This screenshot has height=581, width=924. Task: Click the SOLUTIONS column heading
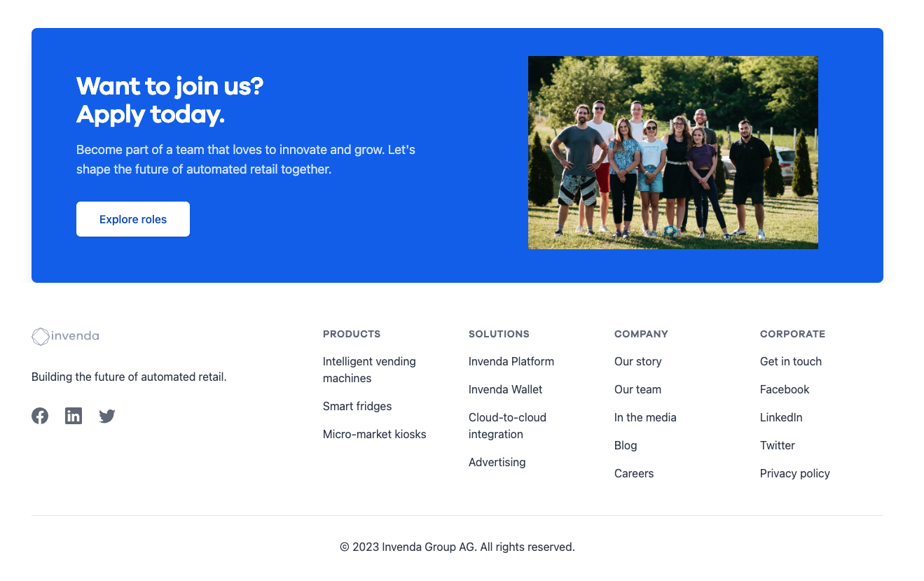tap(499, 334)
